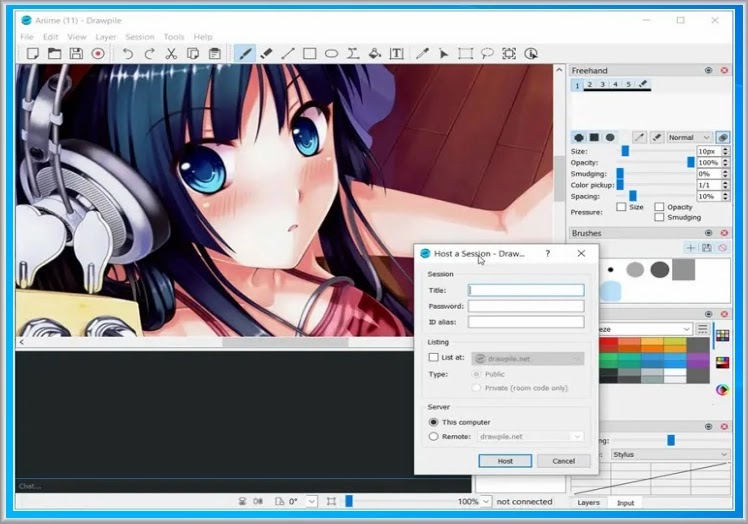This screenshot has height=524, width=748.
Task: Open the palette grid icon in the side strip
Action: tap(722, 335)
